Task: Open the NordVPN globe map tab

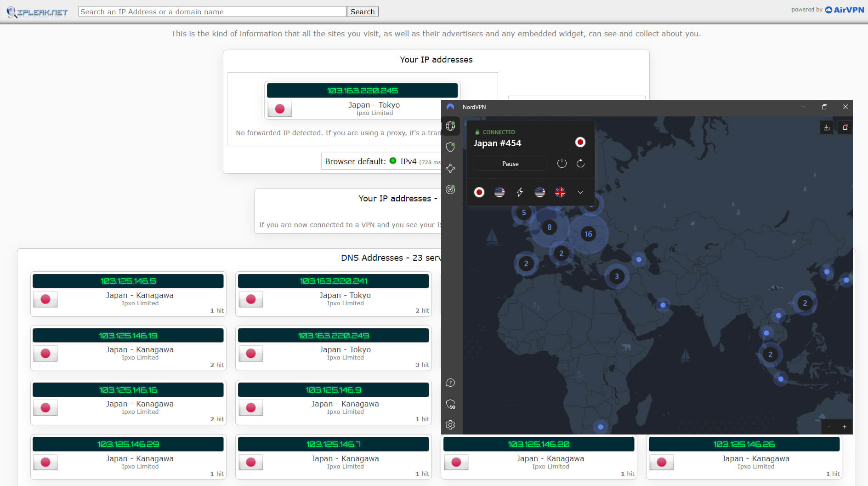Action: coord(450,126)
